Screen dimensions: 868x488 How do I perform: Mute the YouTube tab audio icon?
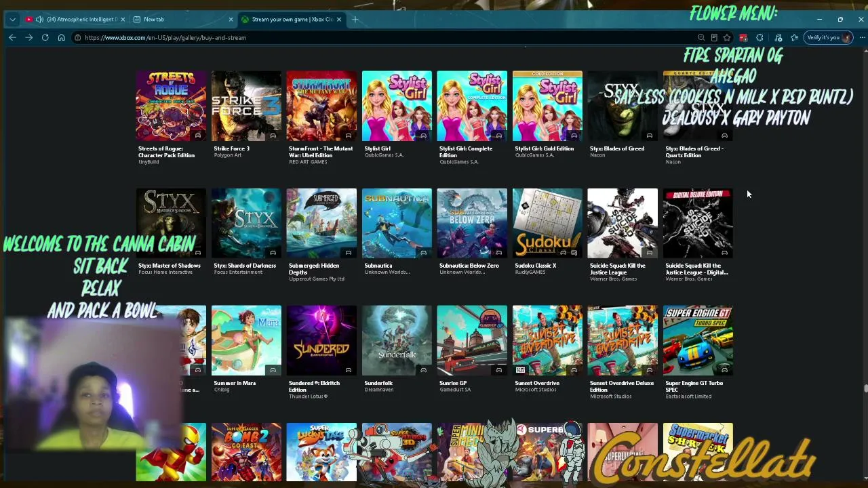[39, 19]
